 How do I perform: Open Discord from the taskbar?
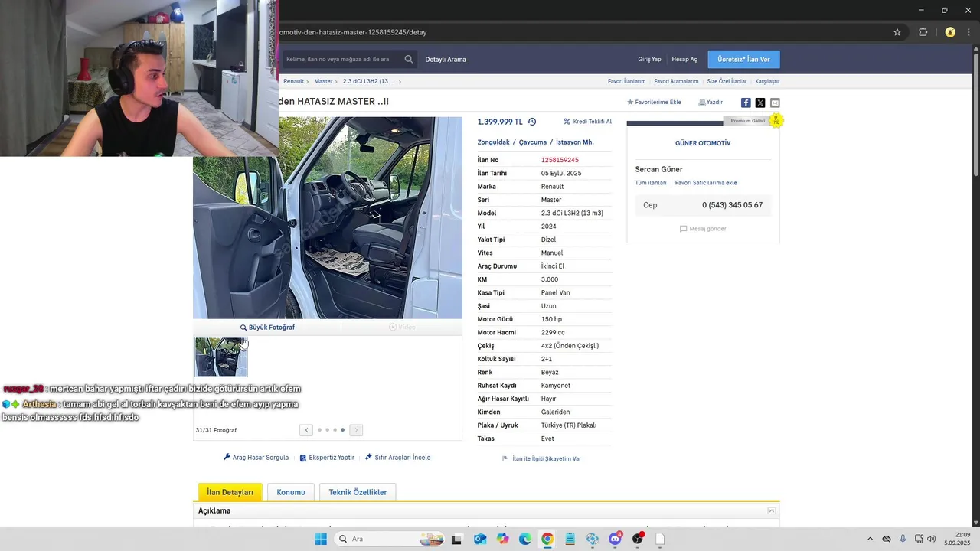pyautogui.click(x=615, y=539)
